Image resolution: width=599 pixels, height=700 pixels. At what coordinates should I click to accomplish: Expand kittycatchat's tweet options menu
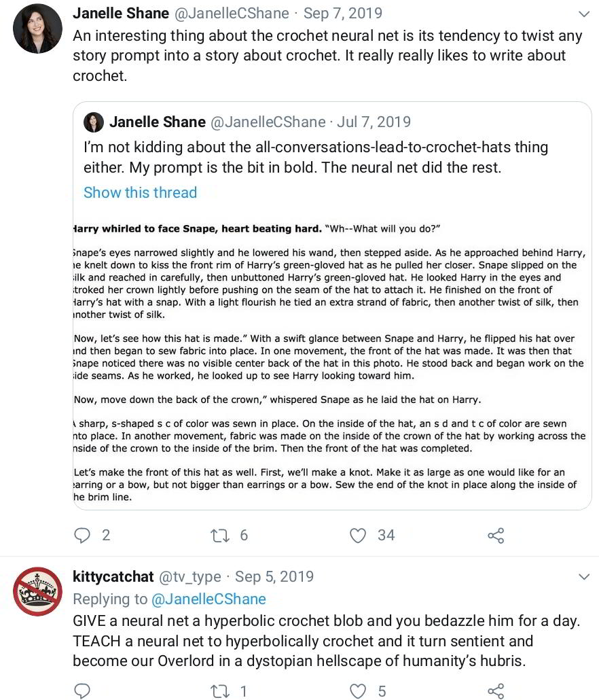pyautogui.click(x=583, y=577)
